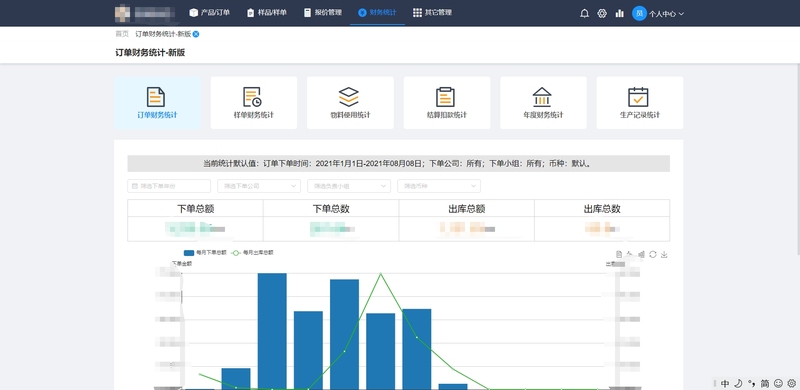Click the tallest blue bar in chart
The image size is (800, 390).
click(x=272, y=331)
